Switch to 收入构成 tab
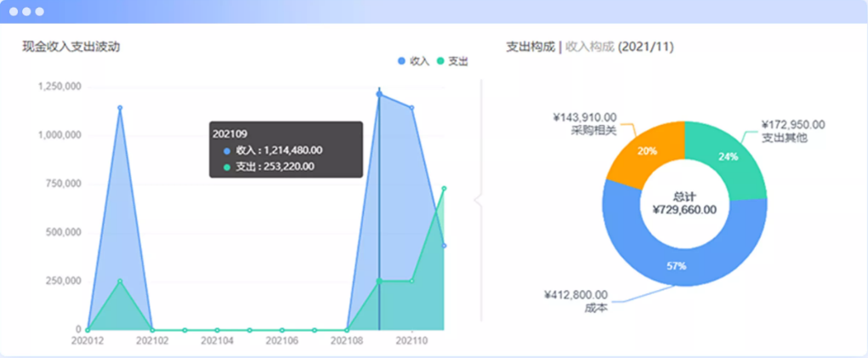Viewport: 868px width, 358px height. 589,47
